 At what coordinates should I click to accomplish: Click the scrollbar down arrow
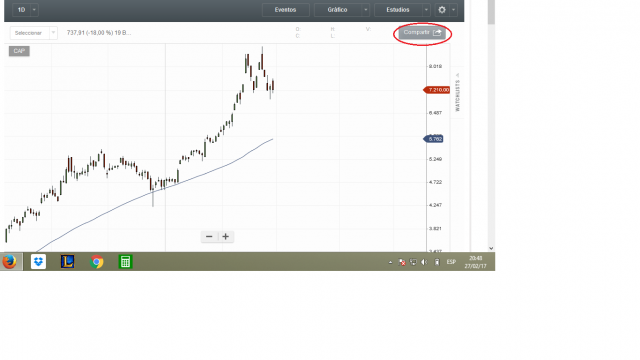(491, 248)
